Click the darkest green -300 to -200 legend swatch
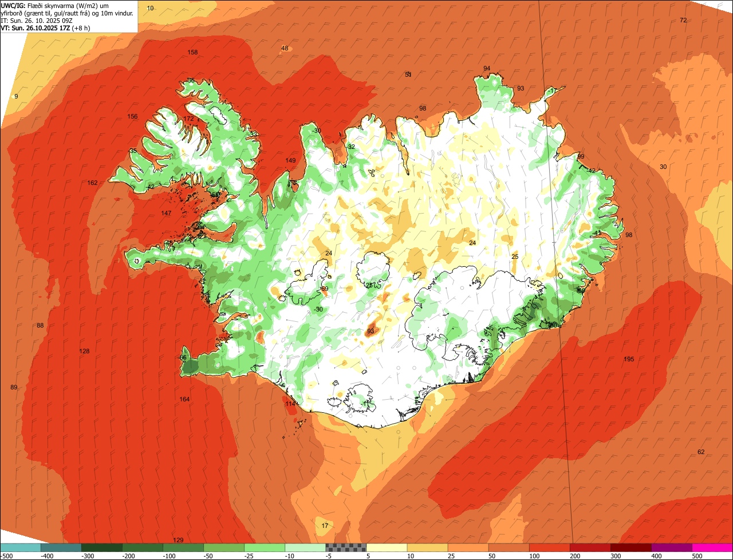Image resolution: width=733 pixels, height=560 pixels. [102, 547]
